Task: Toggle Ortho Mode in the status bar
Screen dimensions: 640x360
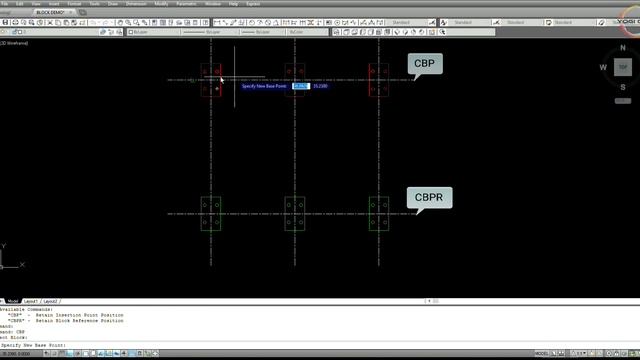Action: 70,353
